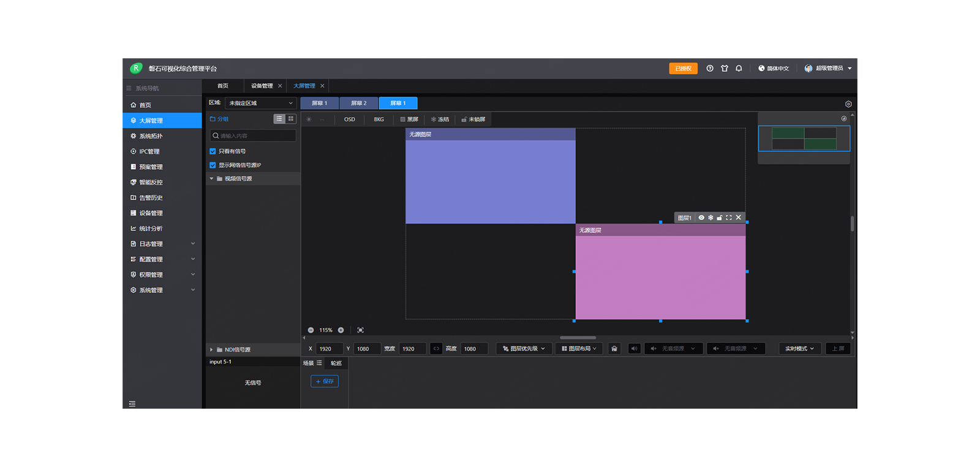
Task: Expand the 配置管理 menu
Action: pos(162,259)
